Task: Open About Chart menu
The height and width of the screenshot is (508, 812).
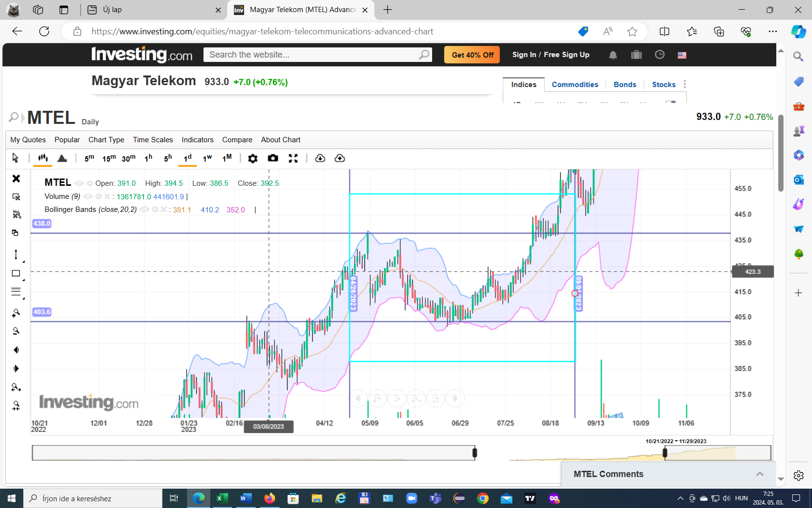Action: [281, 140]
